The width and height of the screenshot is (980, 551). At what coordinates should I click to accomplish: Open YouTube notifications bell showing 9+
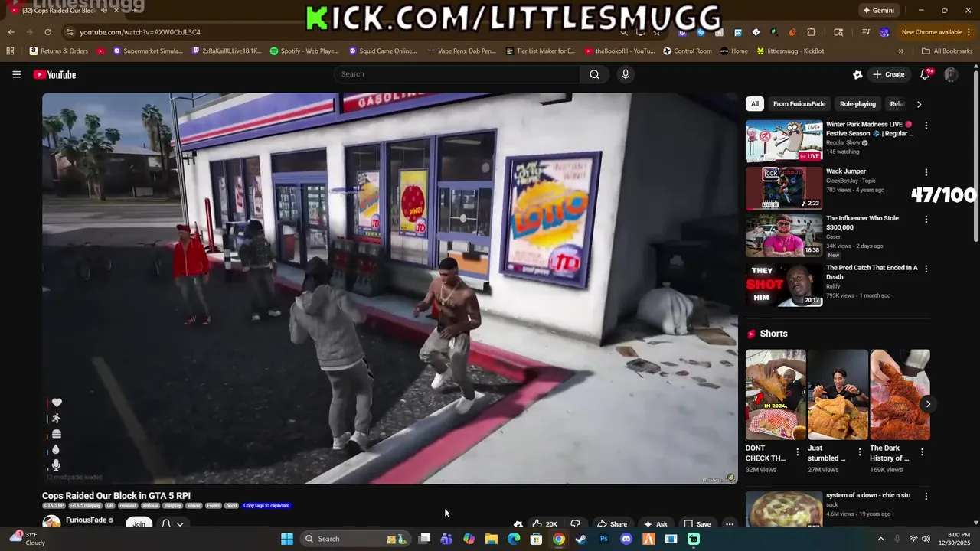click(x=926, y=74)
